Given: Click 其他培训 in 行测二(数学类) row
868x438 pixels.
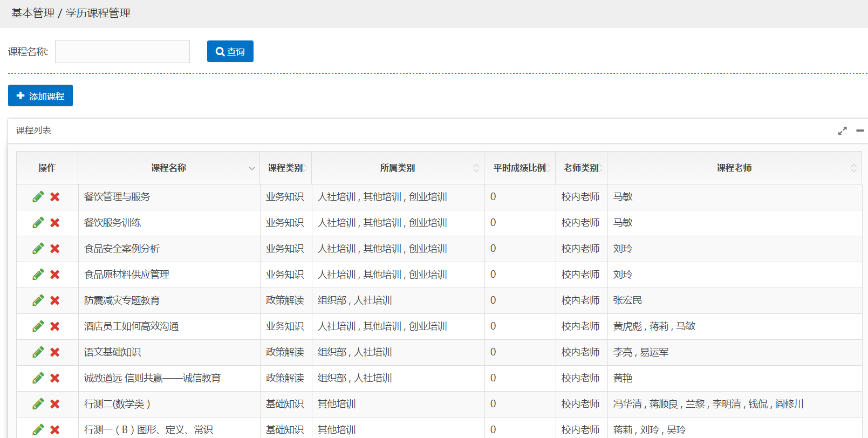Looking at the screenshot, I should click(x=398, y=404).
